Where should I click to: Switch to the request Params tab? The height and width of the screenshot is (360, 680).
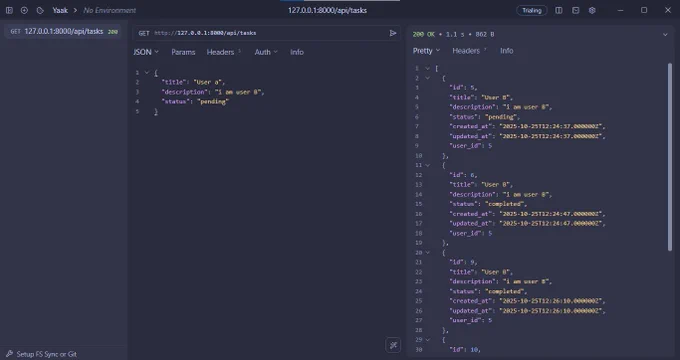183,52
